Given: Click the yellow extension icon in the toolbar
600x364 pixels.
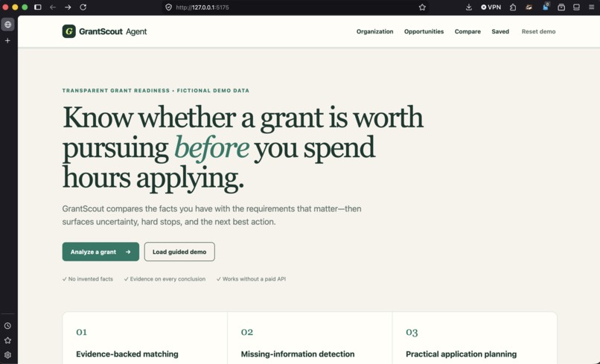Looking at the screenshot, I should 529,7.
